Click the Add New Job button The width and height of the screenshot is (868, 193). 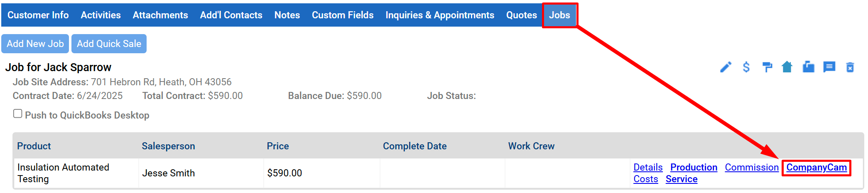(35, 44)
